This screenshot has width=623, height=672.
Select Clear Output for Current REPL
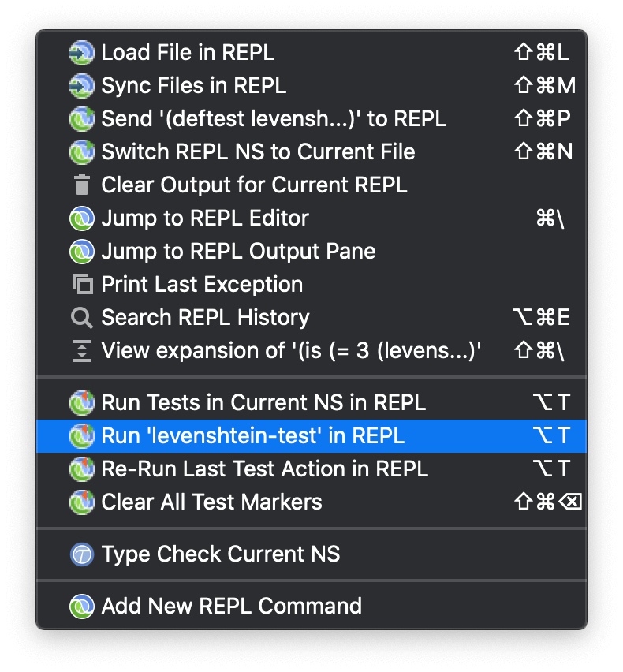click(x=311, y=185)
